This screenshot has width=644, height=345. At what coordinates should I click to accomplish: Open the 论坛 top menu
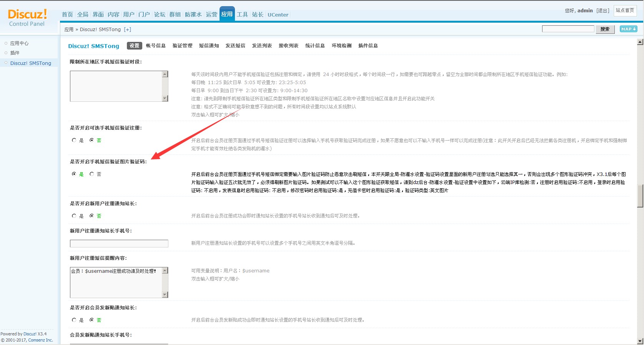[160, 15]
